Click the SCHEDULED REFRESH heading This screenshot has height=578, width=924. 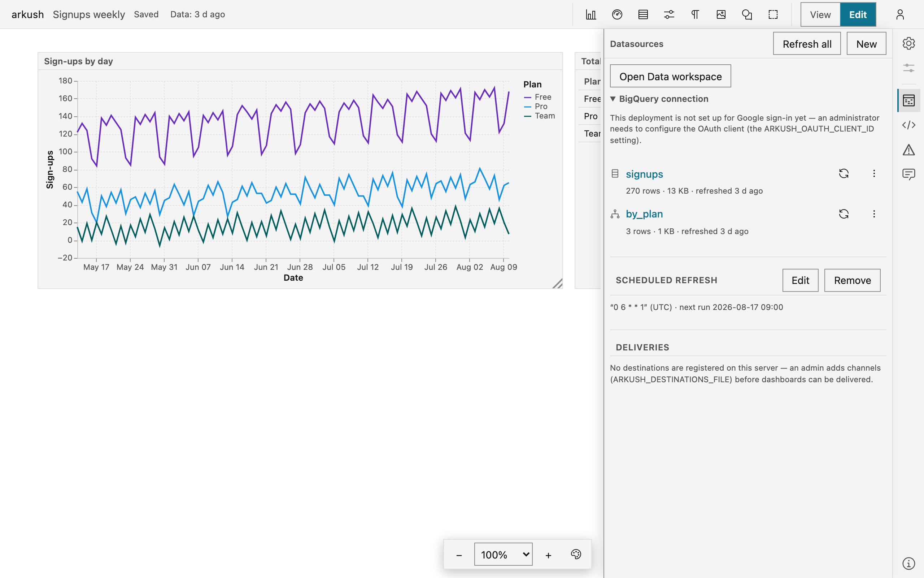666,280
